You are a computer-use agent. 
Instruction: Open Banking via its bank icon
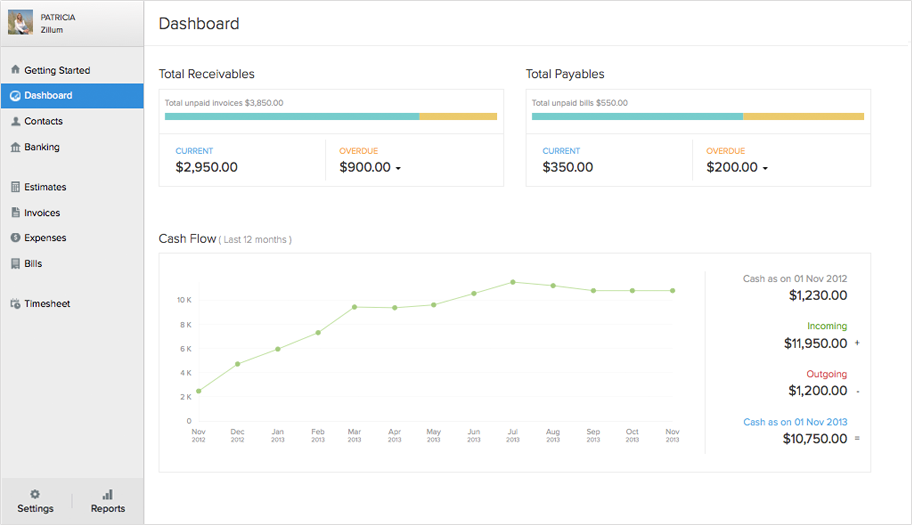coord(15,147)
